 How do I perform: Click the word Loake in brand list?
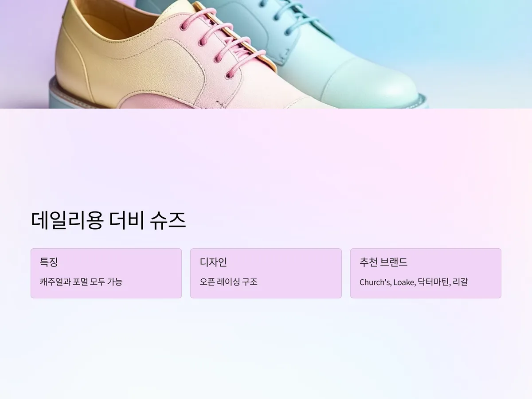pyautogui.click(x=404, y=282)
